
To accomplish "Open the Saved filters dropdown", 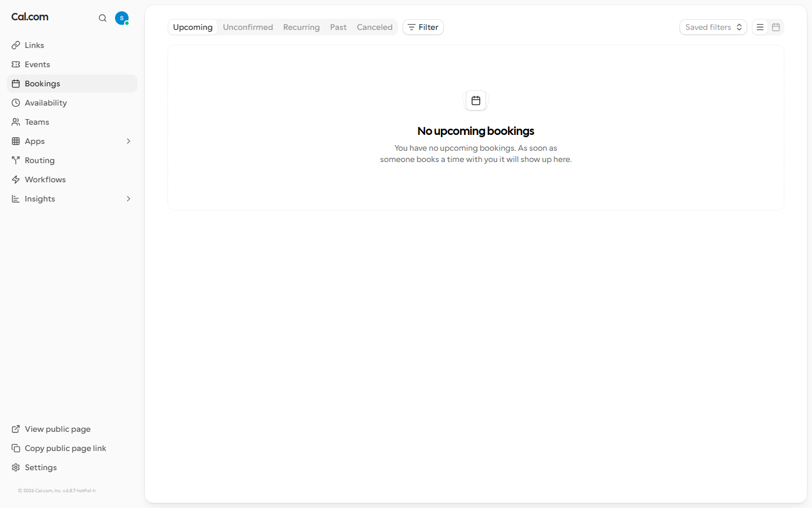I will [x=713, y=27].
